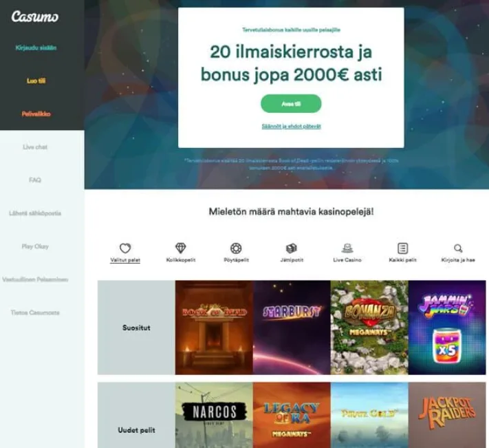Open the Jammin' Jars game thumbnail
The width and height of the screenshot is (489, 448).
tap(447, 328)
